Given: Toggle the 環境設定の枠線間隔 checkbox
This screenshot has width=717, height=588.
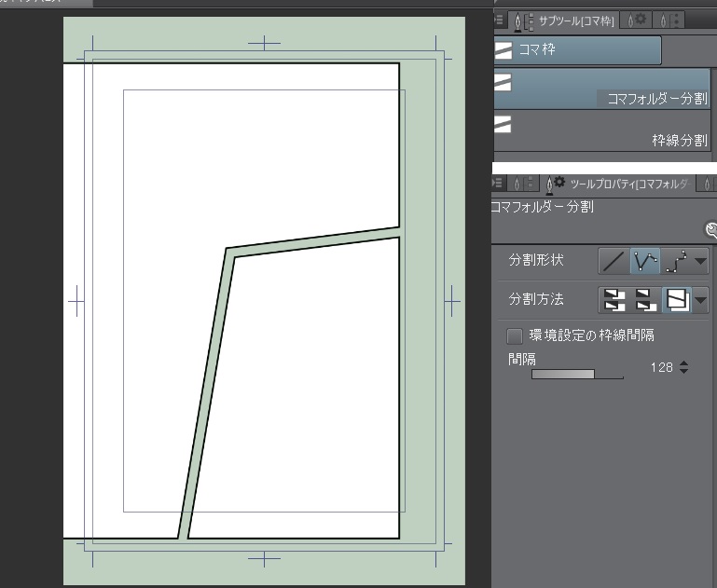Looking at the screenshot, I should coord(515,335).
